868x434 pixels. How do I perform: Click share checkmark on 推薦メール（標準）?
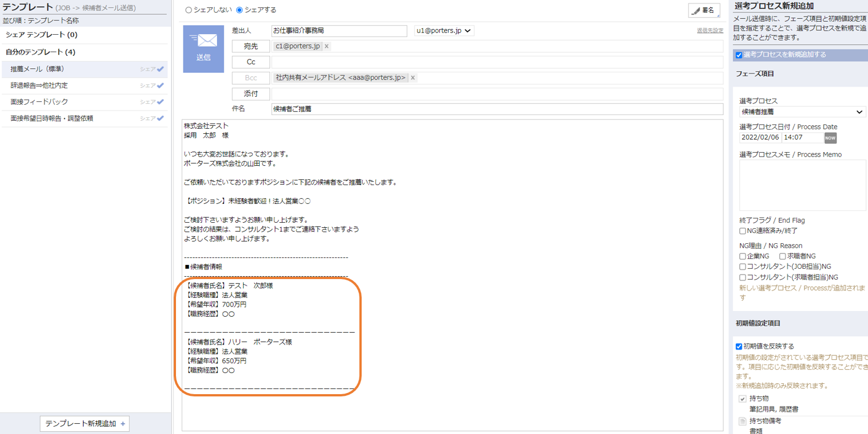coord(160,69)
